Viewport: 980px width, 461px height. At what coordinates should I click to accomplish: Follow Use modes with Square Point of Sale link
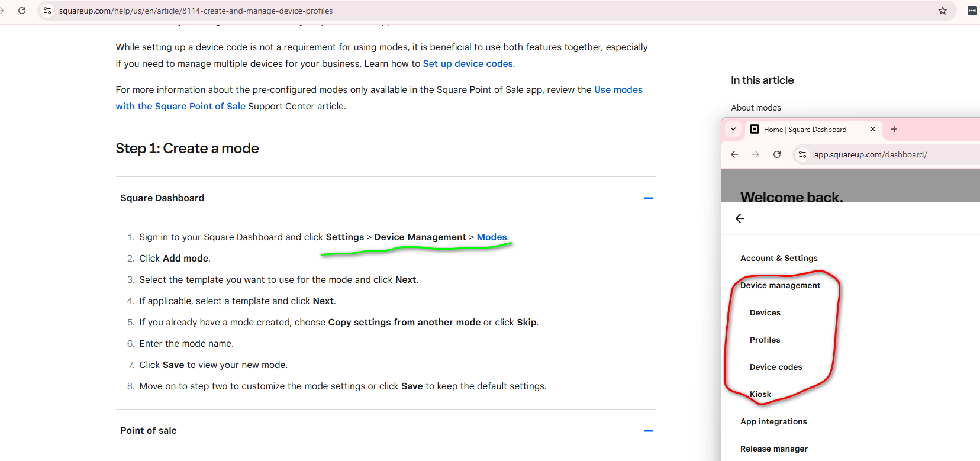point(618,90)
